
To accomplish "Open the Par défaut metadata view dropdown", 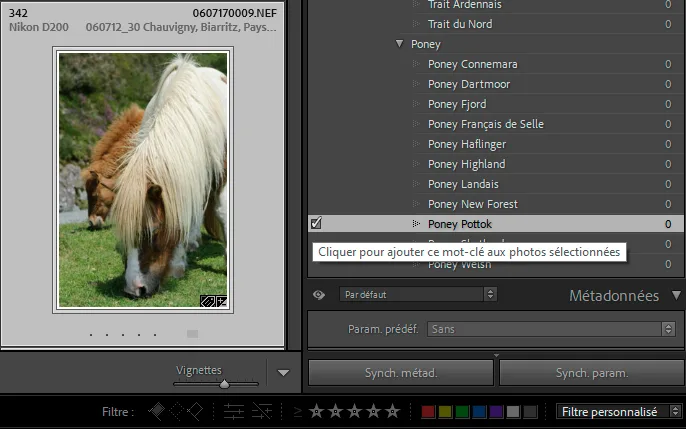I will pos(417,295).
